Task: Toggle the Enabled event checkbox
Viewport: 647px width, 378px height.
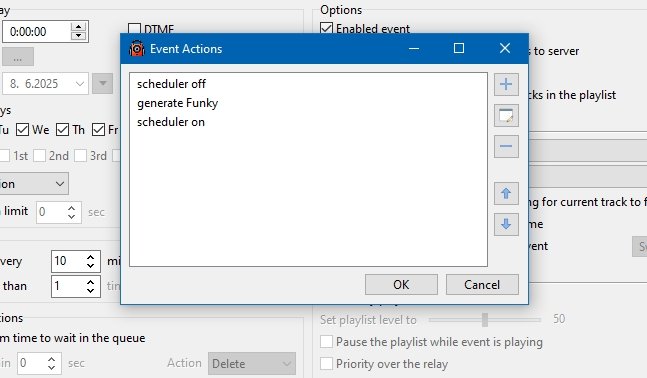Action: [326, 28]
